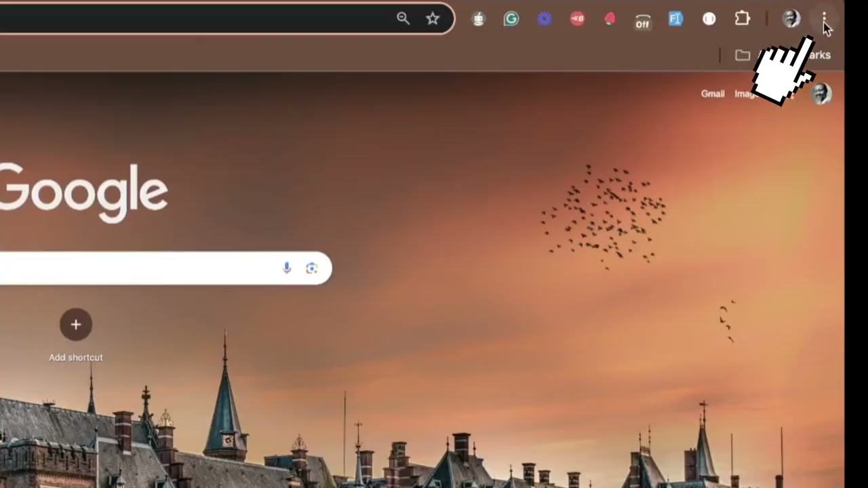Open the Chrome three-dot menu
Screen dimensions: 868x488
824,18
